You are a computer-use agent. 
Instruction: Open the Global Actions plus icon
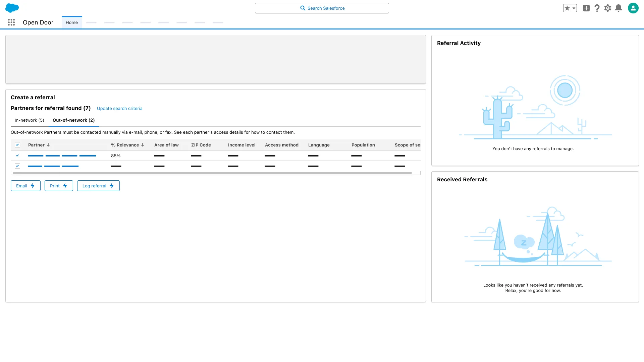(586, 8)
